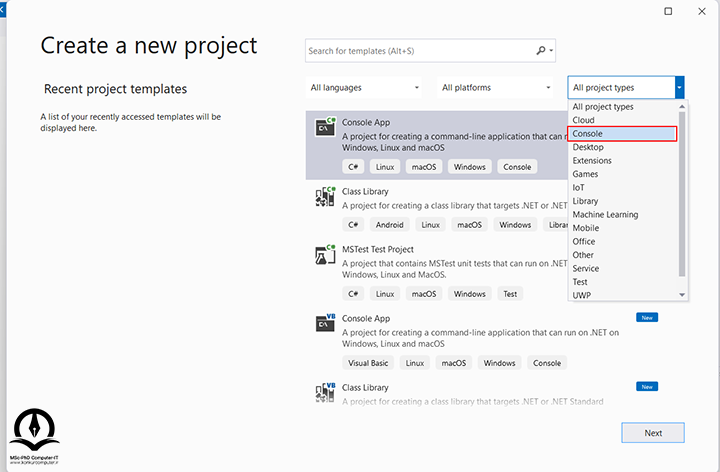720x472 pixels.
Task: Select the Visual Basic Class Library title
Action: (x=365, y=388)
